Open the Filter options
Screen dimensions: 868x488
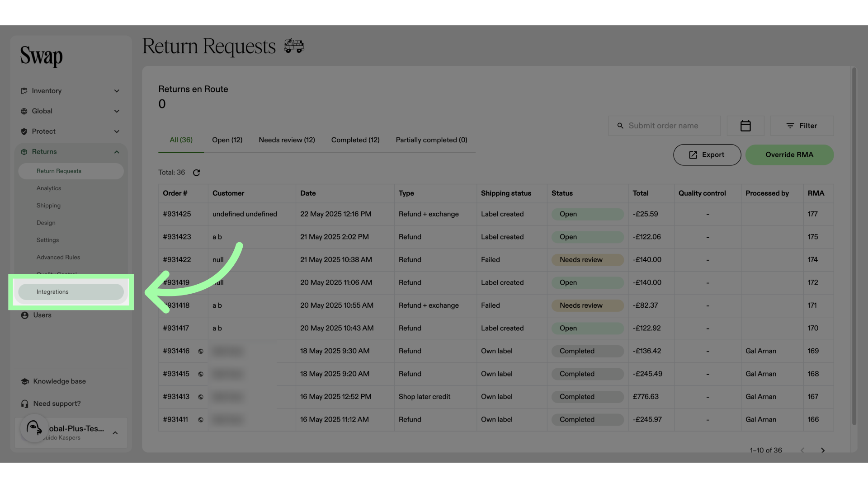point(802,126)
